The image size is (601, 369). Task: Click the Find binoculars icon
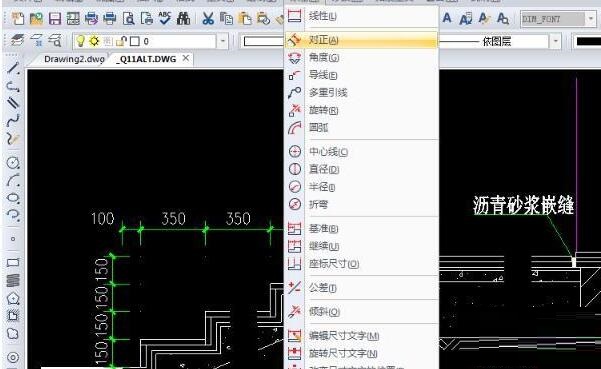click(x=184, y=18)
